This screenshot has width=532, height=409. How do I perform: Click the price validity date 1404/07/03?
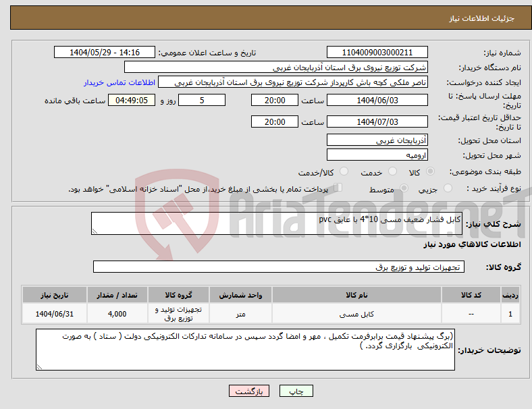click(x=377, y=121)
